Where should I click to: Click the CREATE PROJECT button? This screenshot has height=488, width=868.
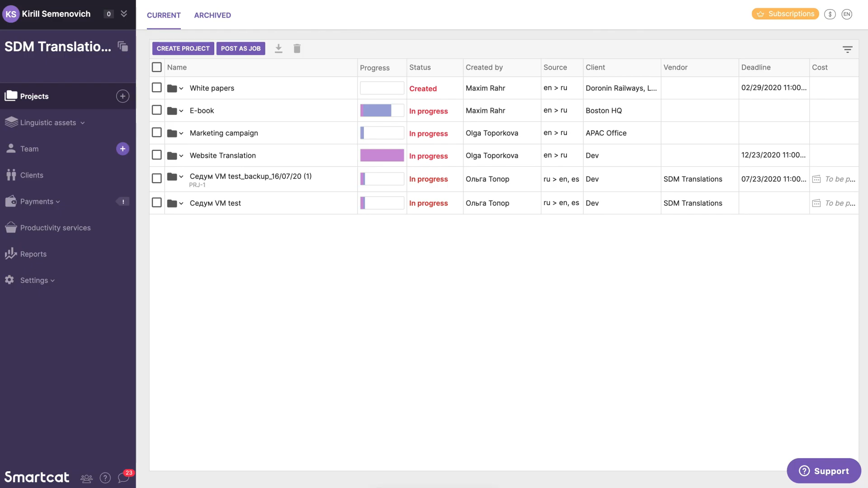[183, 48]
